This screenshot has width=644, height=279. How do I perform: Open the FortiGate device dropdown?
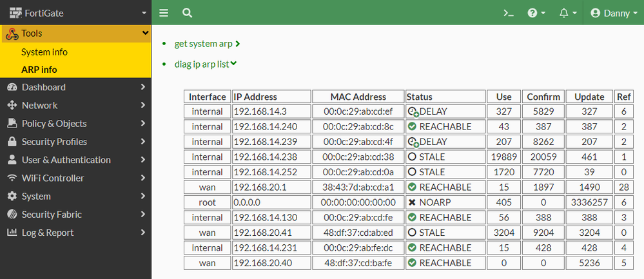pyautogui.click(x=75, y=13)
